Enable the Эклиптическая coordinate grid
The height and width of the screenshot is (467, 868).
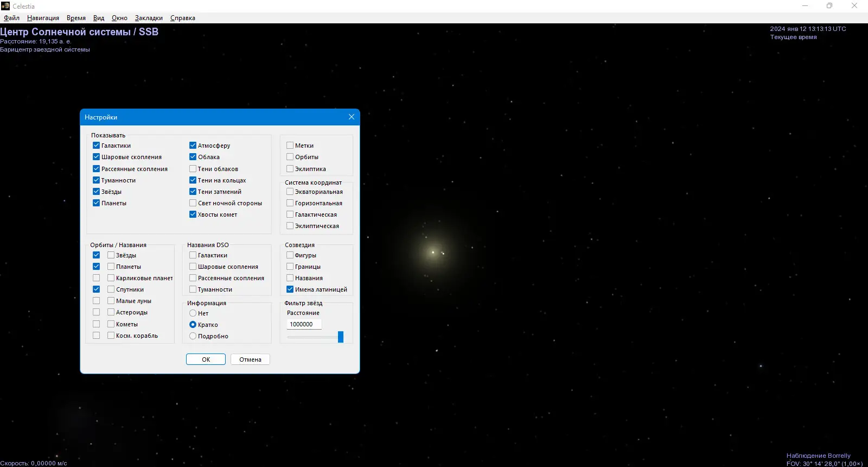tap(290, 226)
